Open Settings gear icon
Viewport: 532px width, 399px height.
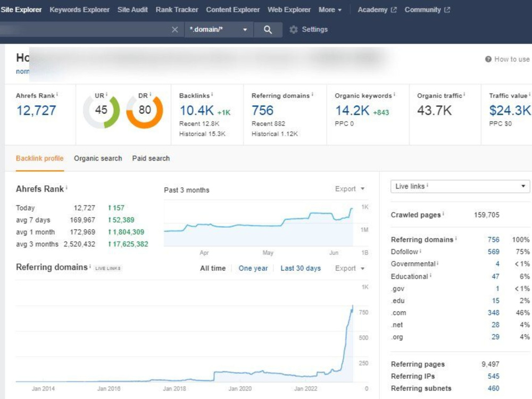[294, 29]
